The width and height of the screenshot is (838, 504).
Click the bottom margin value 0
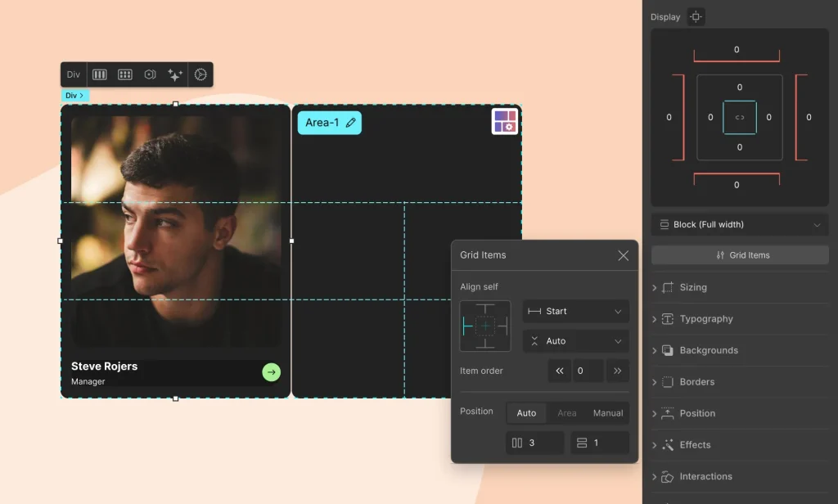pos(737,185)
